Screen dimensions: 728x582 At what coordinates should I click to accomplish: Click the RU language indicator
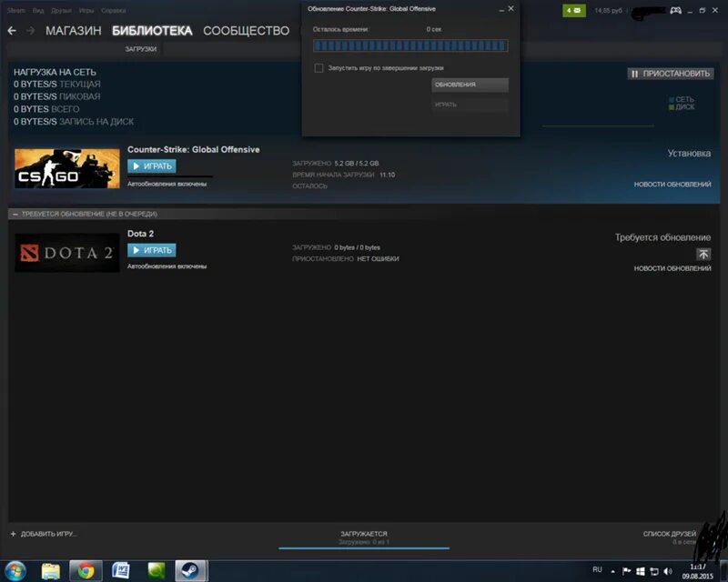coord(598,569)
